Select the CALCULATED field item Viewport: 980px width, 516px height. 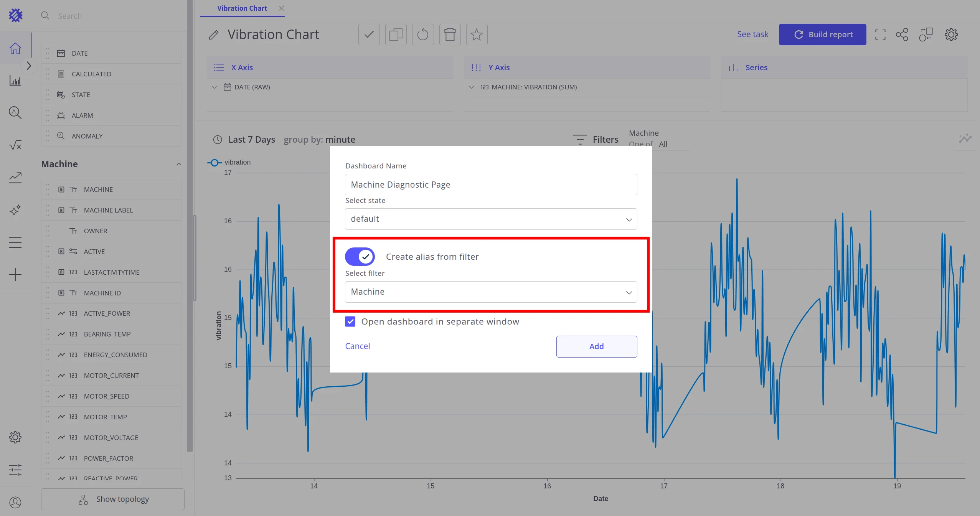pos(111,74)
